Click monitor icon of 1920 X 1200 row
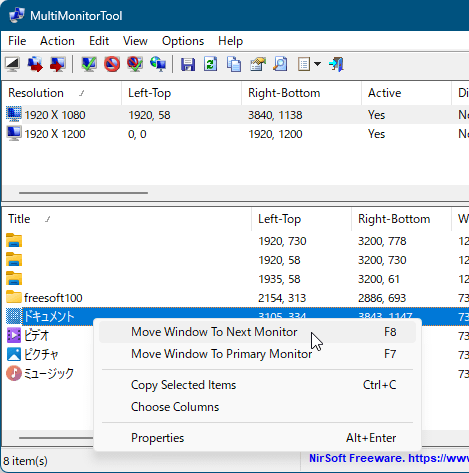The width and height of the screenshot is (469, 473). click(x=14, y=133)
